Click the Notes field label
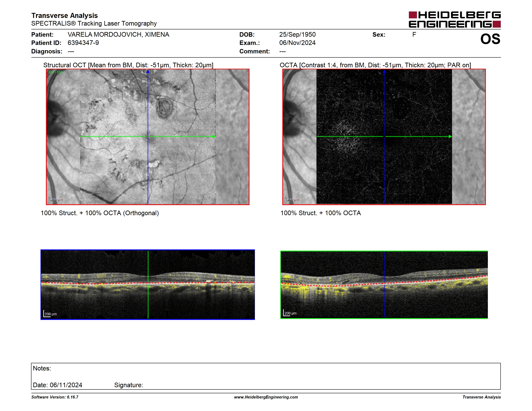This screenshot has width=532, height=411. tap(42, 368)
